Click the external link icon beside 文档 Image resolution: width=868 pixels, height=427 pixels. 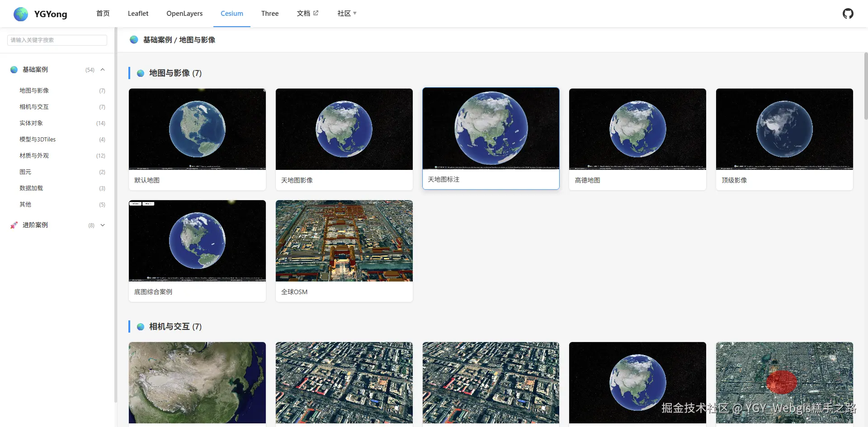click(x=316, y=13)
